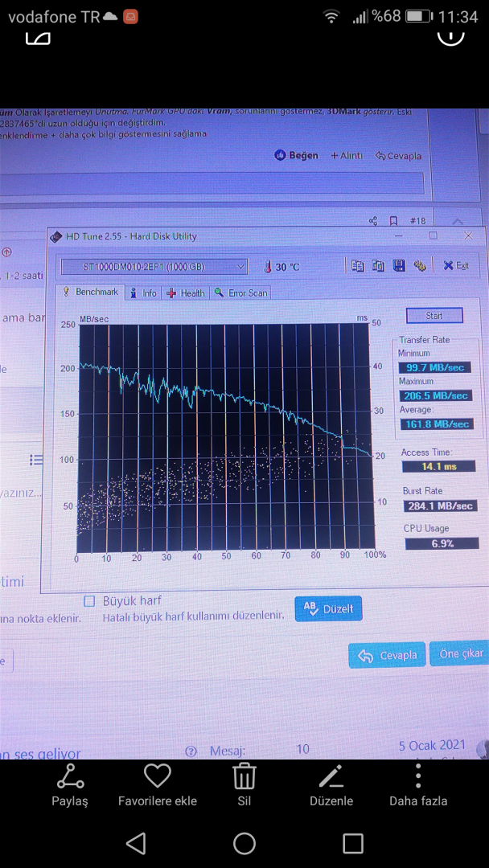The width and height of the screenshot is (489, 868).
Task: Click the Öne çıkar button
Action: 460,654
